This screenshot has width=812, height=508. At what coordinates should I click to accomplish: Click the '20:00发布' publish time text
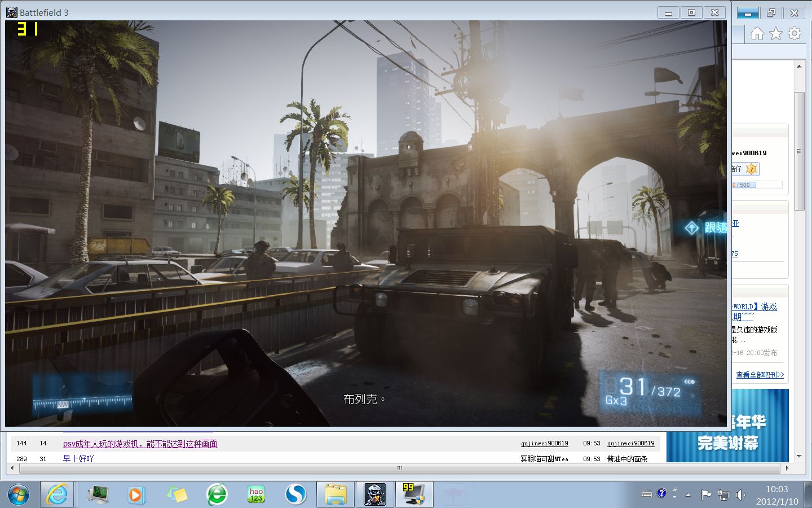(x=762, y=353)
